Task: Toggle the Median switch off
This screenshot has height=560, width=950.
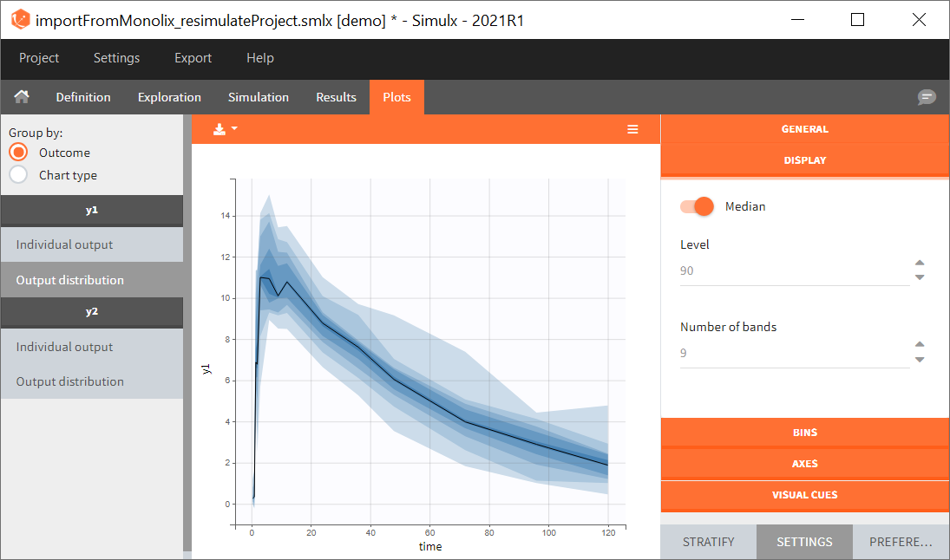Action: 698,206
